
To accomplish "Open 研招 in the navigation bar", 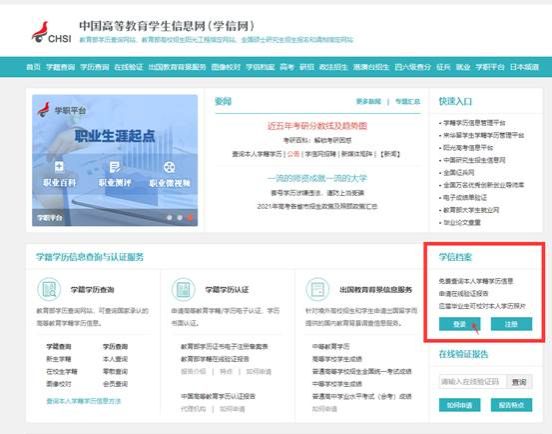I will tap(306, 67).
